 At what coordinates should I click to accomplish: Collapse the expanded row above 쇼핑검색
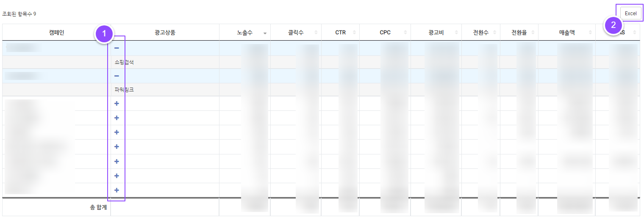coord(117,48)
